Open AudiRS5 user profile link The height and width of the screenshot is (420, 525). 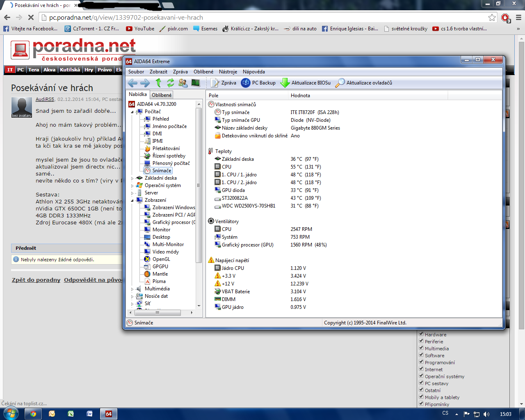45,99
